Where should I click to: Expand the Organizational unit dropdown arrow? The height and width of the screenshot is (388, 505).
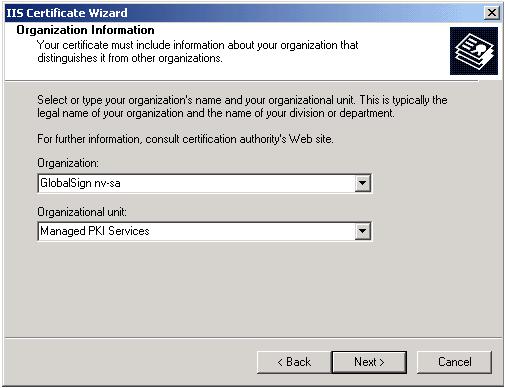(362, 231)
